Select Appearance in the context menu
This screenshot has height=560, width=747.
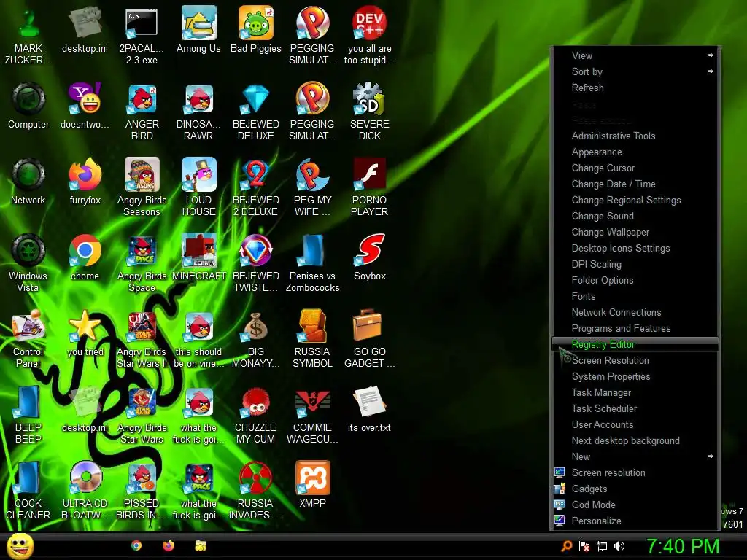click(x=635, y=152)
